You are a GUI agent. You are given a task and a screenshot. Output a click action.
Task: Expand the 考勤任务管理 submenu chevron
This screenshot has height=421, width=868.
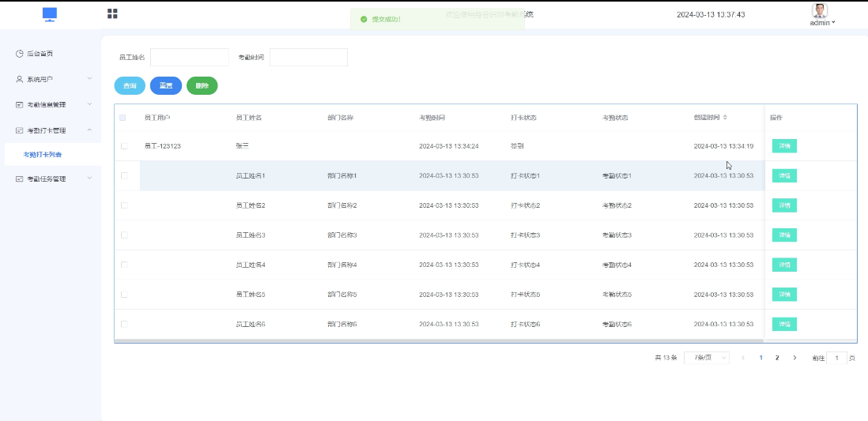[x=89, y=179]
